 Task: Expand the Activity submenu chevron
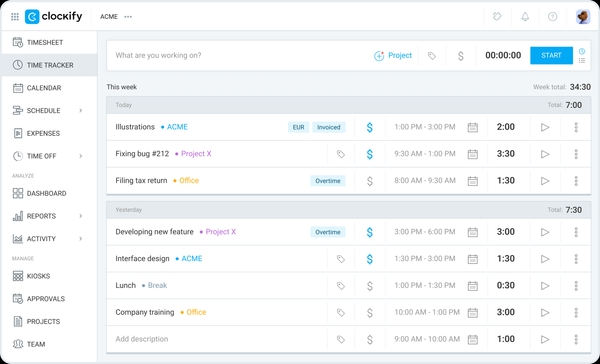point(81,239)
